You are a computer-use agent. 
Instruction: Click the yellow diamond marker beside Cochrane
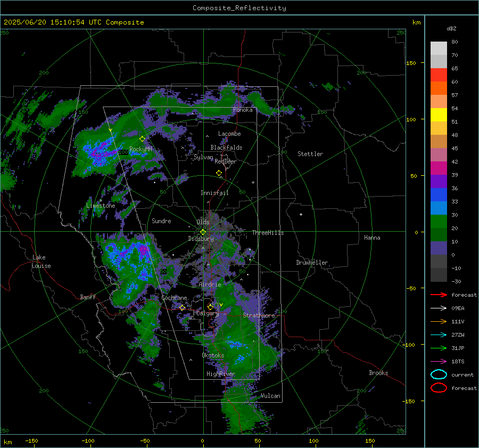(182, 307)
